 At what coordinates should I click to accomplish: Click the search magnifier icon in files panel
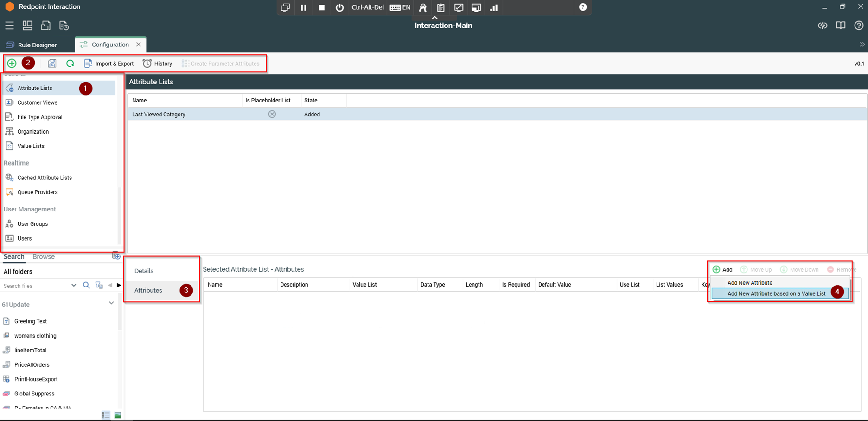[86, 286]
